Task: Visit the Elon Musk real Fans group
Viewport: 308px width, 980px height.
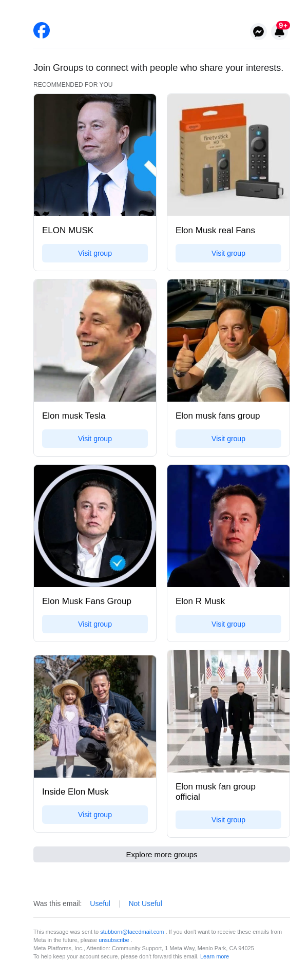Action: (x=228, y=253)
